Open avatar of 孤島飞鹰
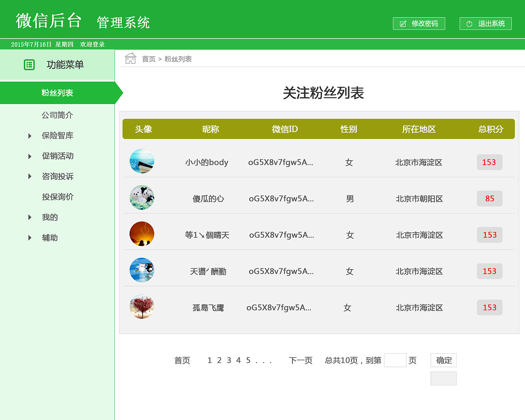The width and height of the screenshot is (525, 420). coord(142,306)
